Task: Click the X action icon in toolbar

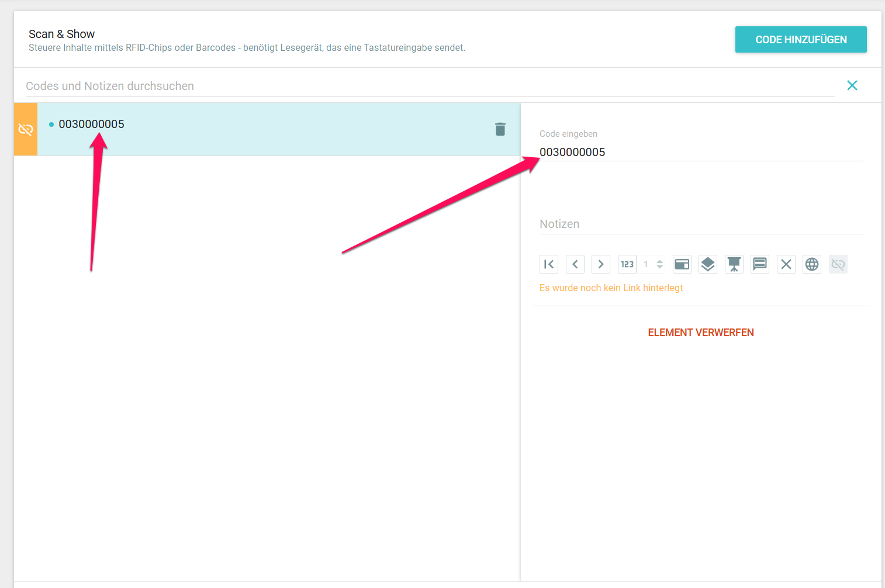Action: tap(786, 264)
